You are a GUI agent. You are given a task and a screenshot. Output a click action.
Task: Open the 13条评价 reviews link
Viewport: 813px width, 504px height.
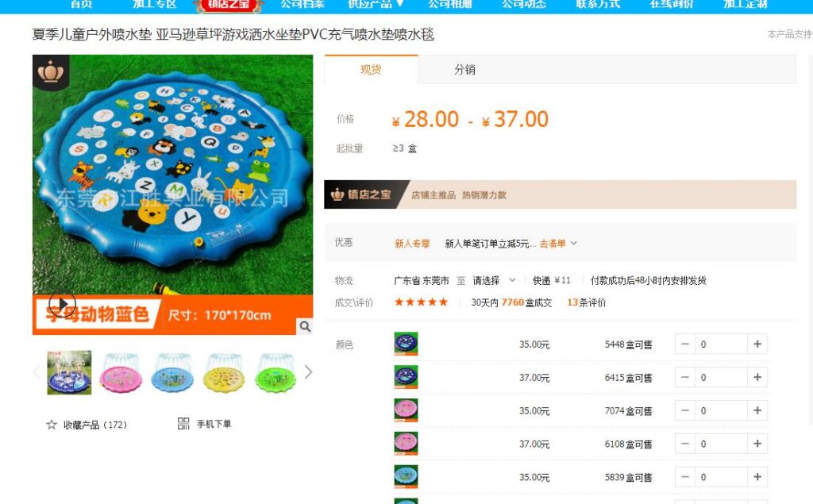point(587,302)
